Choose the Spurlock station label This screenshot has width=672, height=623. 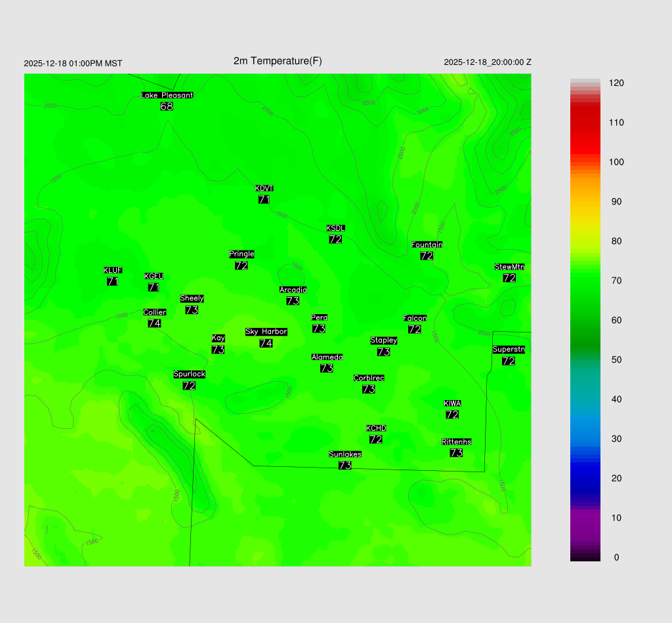(x=190, y=374)
